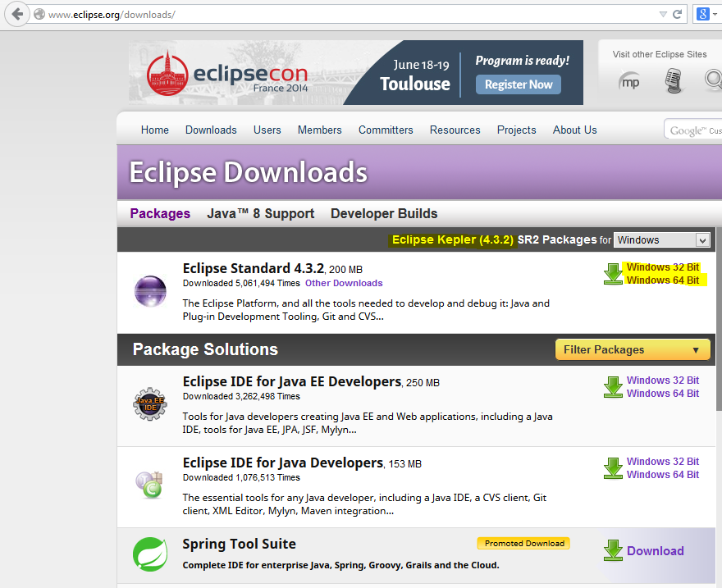This screenshot has width=722, height=588.
Task: Click the Register Now button
Action: click(518, 84)
